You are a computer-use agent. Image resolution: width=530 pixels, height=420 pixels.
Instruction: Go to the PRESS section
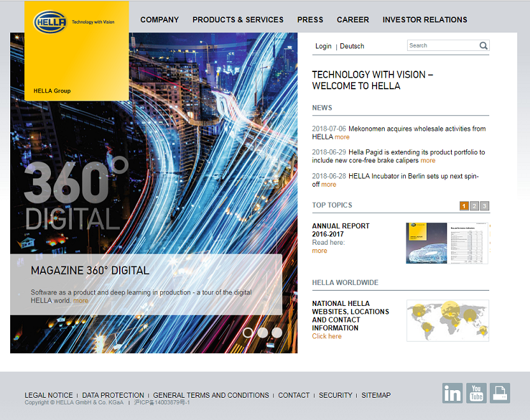tap(310, 20)
